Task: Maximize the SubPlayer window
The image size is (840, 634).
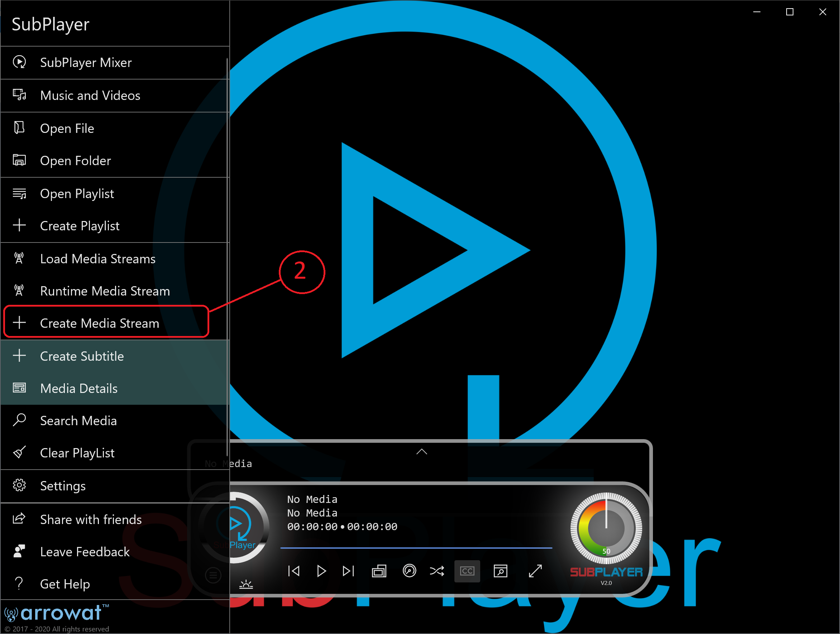Action: (x=789, y=12)
